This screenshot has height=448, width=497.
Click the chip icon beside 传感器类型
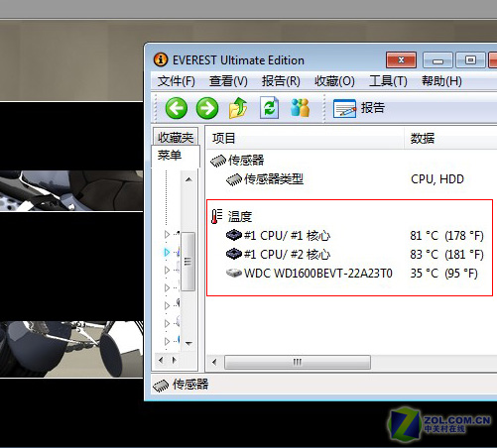click(x=234, y=179)
